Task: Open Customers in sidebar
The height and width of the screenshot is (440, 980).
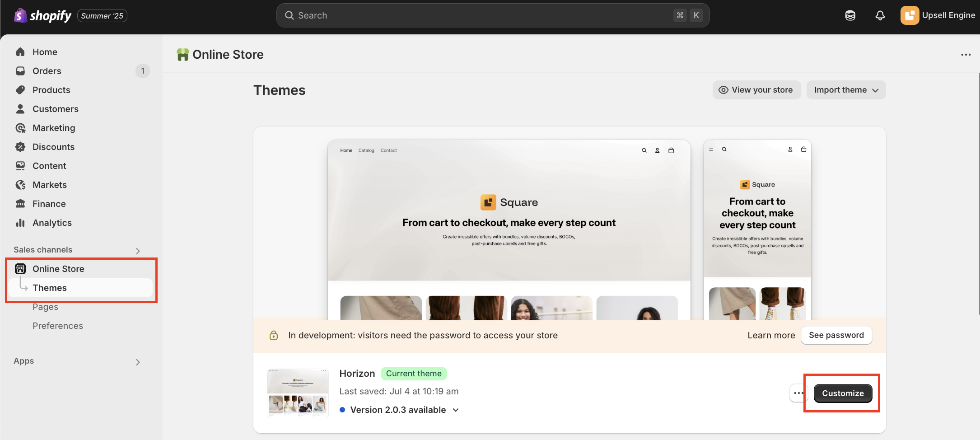Action: coord(55,109)
